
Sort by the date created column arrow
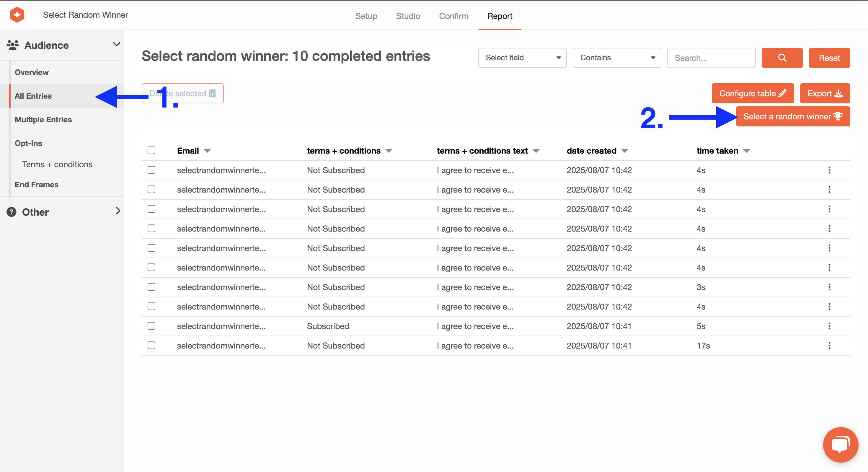[x=624, y=151]
